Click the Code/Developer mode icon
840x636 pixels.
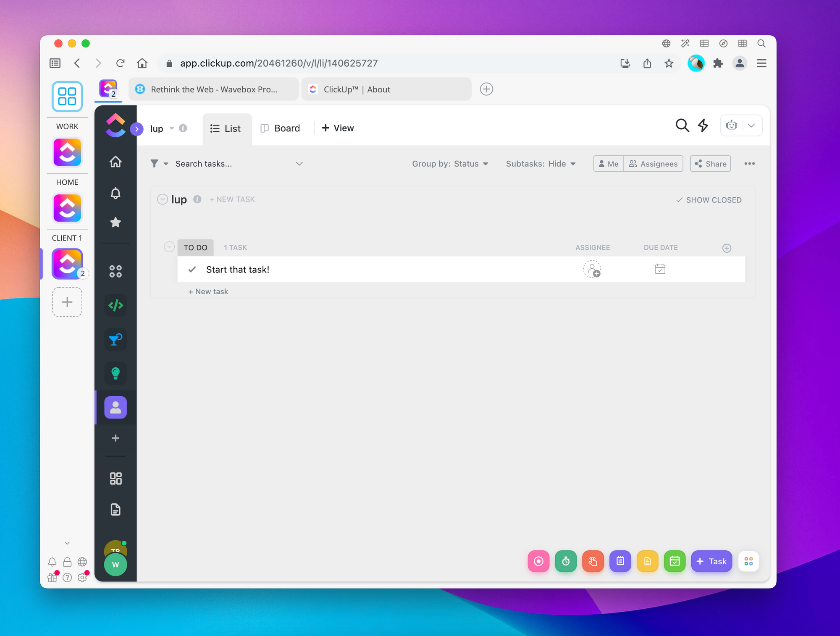pyautogui.click(x=115, y=305)
